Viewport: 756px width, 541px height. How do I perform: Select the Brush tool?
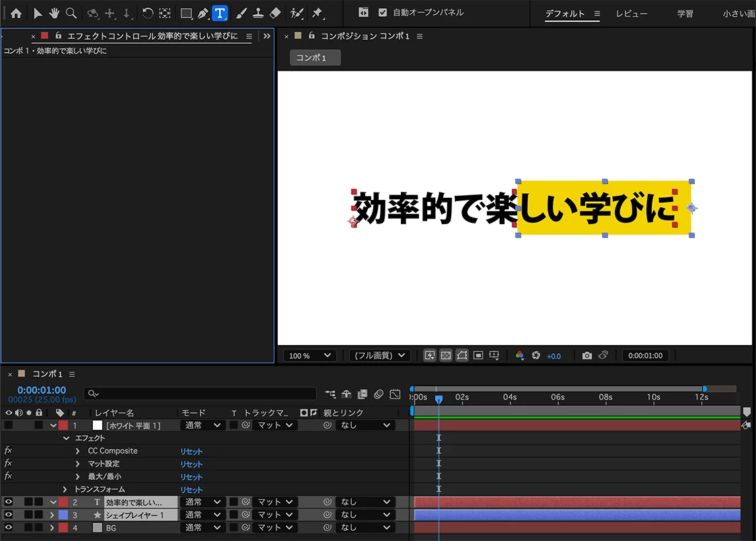click(241, 13)
